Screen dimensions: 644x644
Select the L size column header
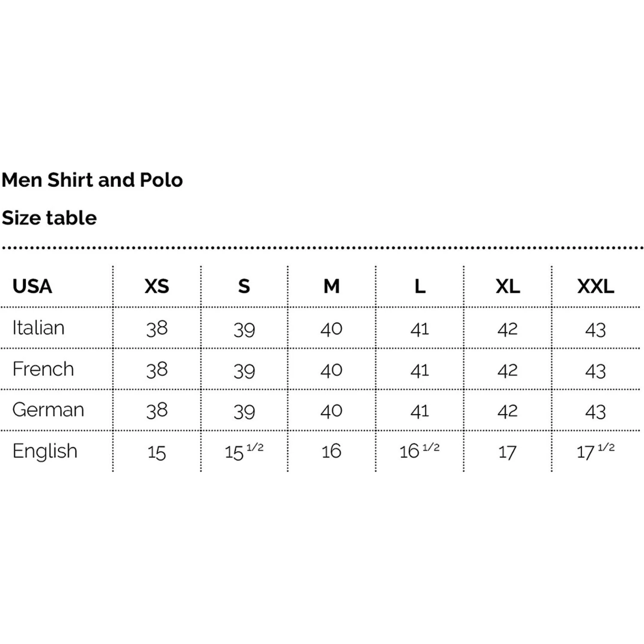(x=420, y=286)
